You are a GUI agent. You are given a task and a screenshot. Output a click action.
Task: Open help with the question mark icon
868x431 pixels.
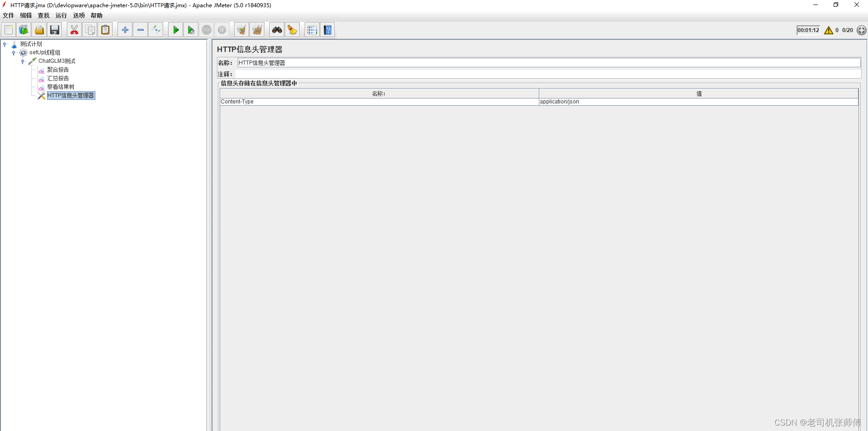(x=328, y=30)
